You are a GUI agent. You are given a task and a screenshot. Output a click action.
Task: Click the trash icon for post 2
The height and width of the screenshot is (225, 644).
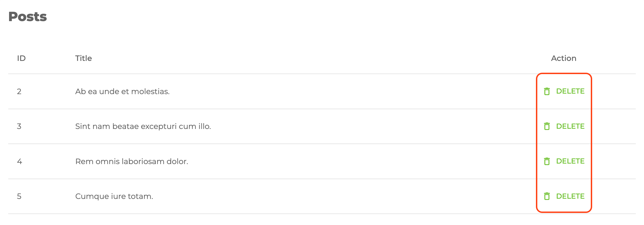pyautogui.click(x=547, y=91)
